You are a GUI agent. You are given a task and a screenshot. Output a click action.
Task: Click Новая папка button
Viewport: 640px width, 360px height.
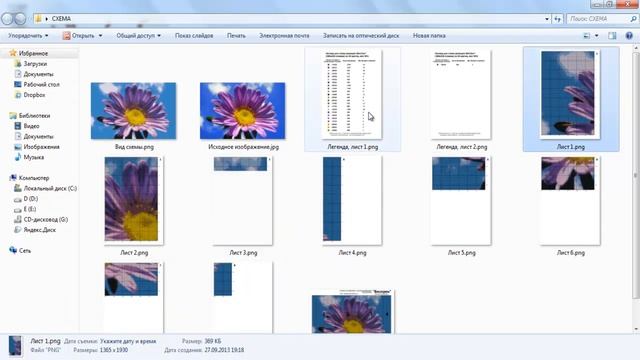(429, 36)
